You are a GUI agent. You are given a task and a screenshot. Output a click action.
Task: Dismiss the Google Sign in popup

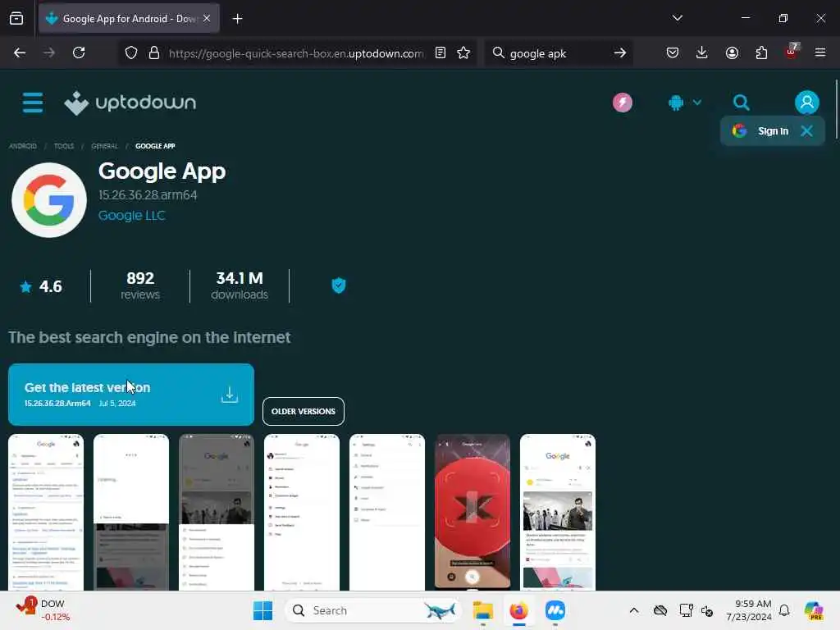pos(806,130)
